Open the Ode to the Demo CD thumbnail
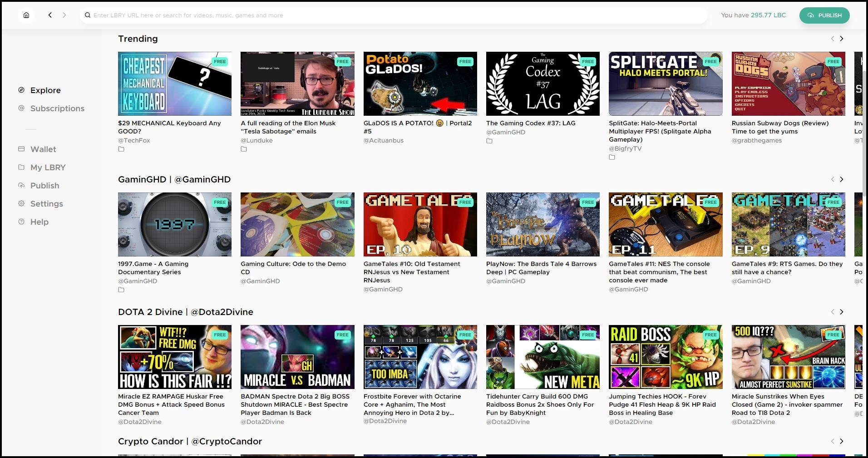 tap(297, 224)
